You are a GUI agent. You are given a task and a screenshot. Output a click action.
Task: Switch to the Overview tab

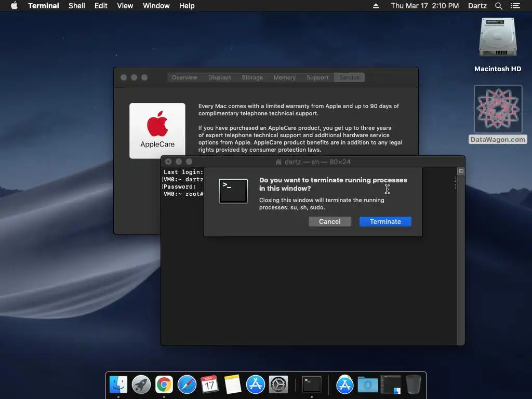click(x=184, y=77)
